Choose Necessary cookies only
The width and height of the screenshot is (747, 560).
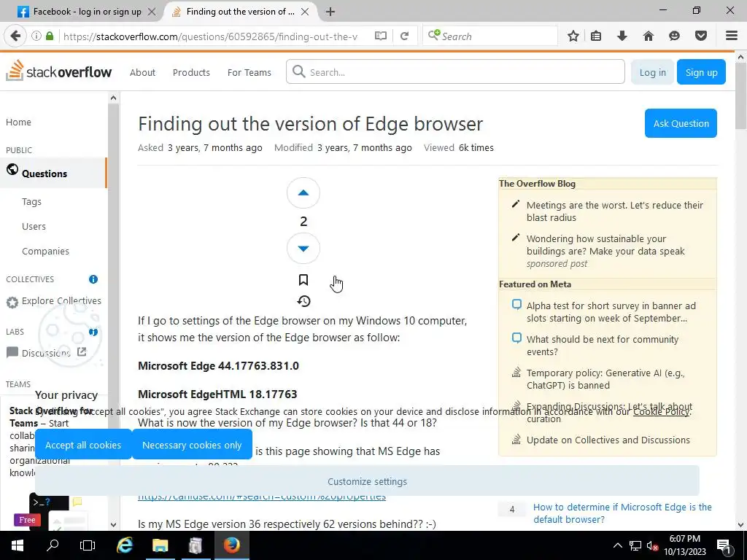coord(192,445)
